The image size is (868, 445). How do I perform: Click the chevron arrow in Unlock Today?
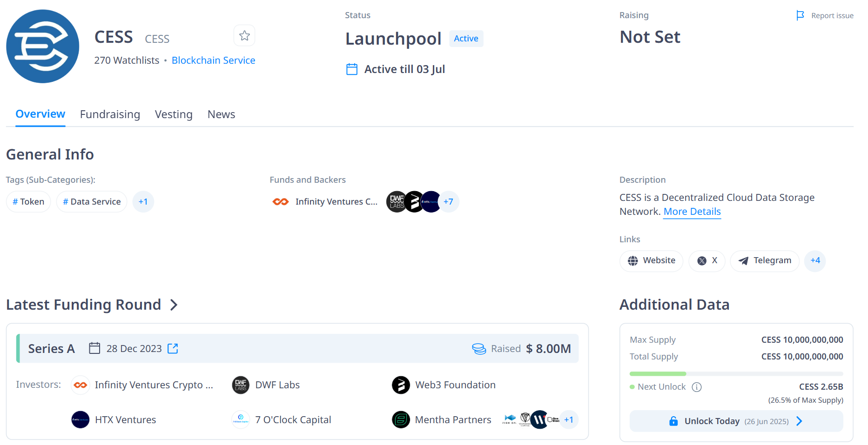coord(800,421)
